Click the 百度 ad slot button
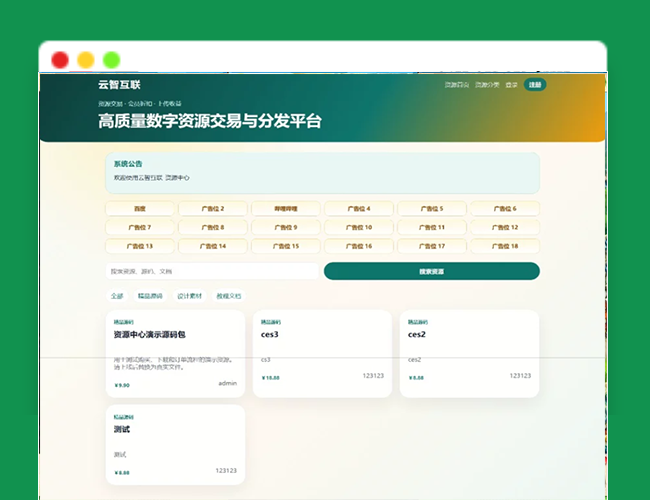 tap(140, 209)
